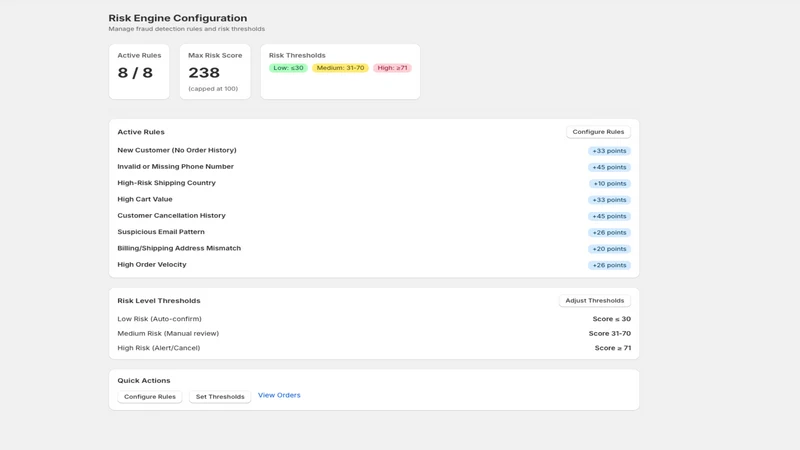Click +45 points badge for Customer Cancellation History
The width and height of the screenshot is (800, 450).
click(609, 216)
